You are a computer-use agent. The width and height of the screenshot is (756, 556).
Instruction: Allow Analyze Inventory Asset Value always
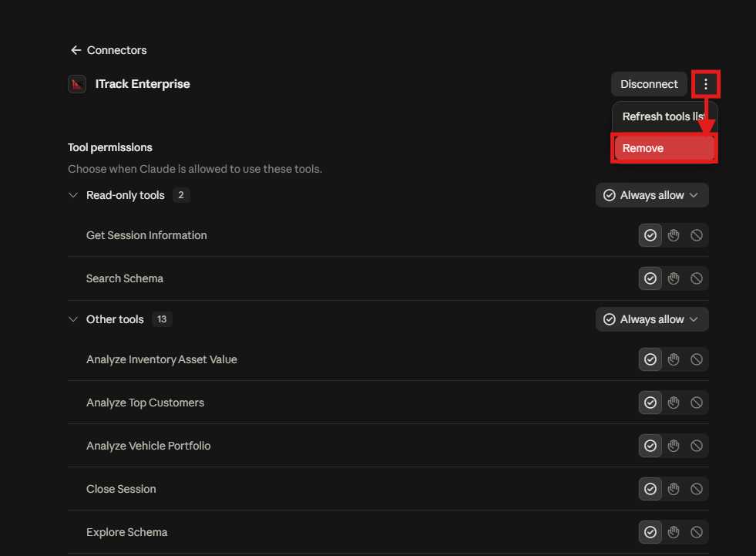click(650, 359)
